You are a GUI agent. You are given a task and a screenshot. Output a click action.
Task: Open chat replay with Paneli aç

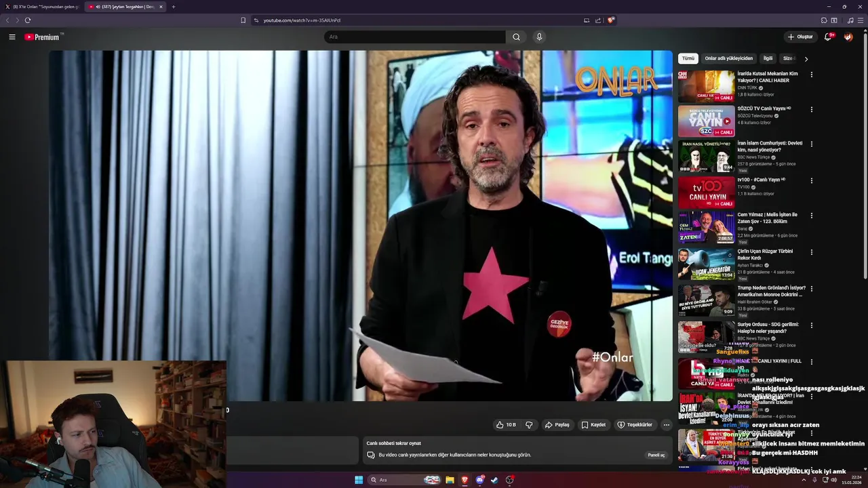656,455
